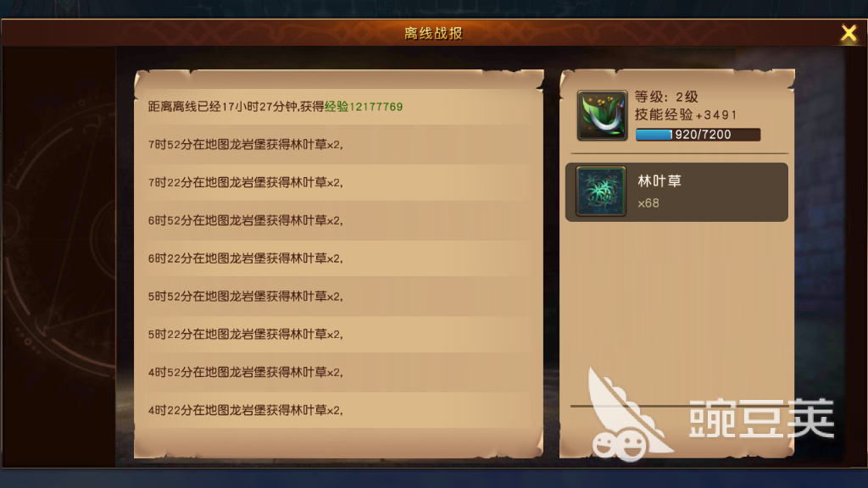The image size is (868, 488).
Task: Select the 林叶草 x68 reward row
Action: point(676,192)
